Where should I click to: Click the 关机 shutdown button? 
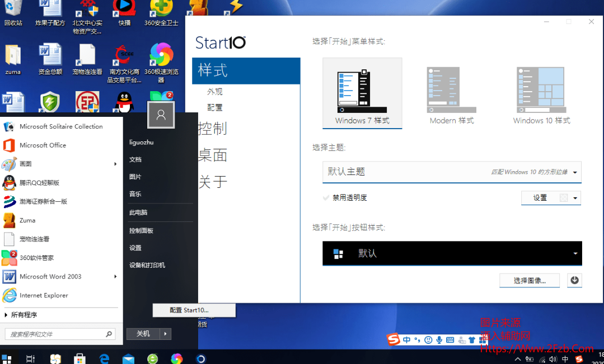pos(143,334)
